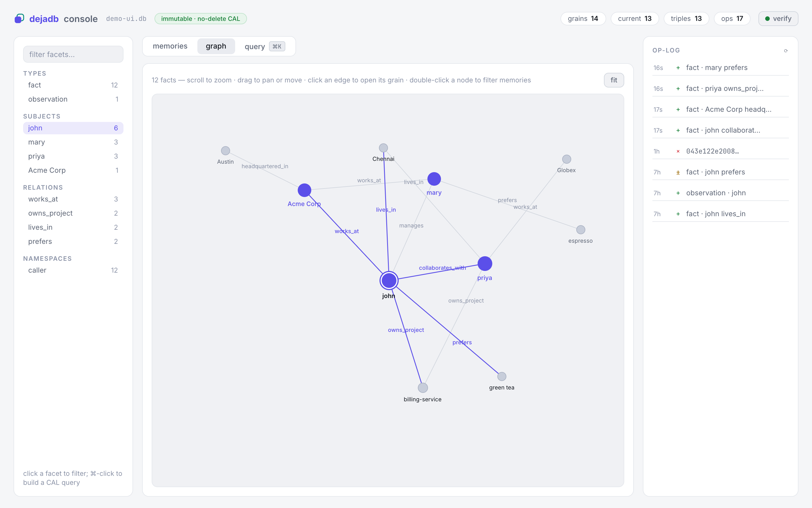Screen dimensions: 812x508
Task: Click the manages edge label
Action: point(411,225)
